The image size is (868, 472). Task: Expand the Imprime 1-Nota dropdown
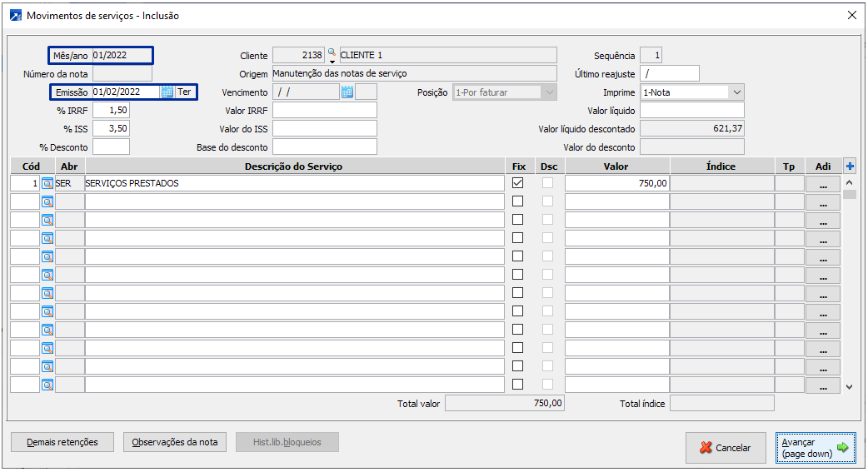tap(736, 92)
